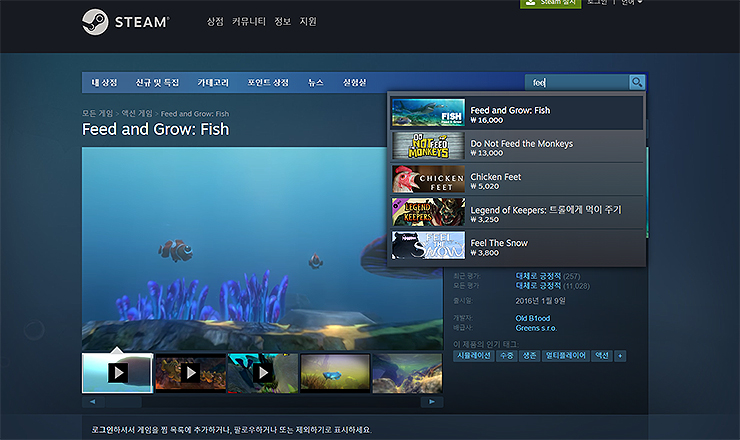740x440 pixels.
Task: Click Feed and Grow: Fish breadcrumb link
Action: point(194,113)
